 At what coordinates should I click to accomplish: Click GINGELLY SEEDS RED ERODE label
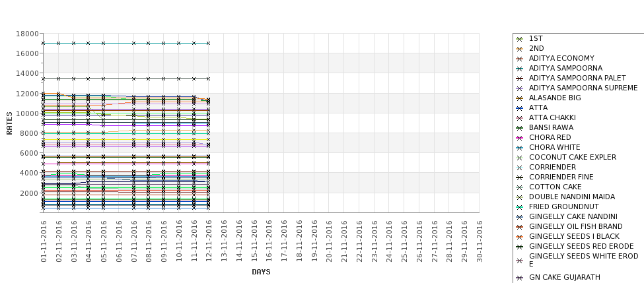(x=581, y=246)
